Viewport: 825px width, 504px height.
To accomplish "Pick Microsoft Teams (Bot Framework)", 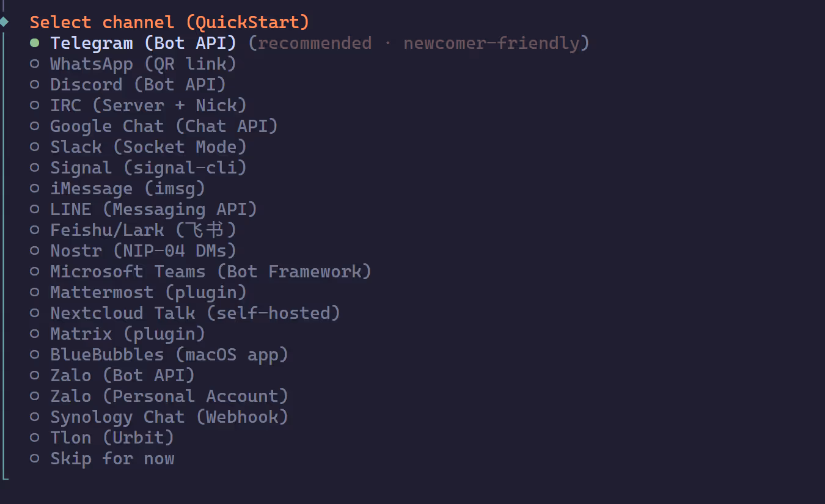I will coord(210,272).
